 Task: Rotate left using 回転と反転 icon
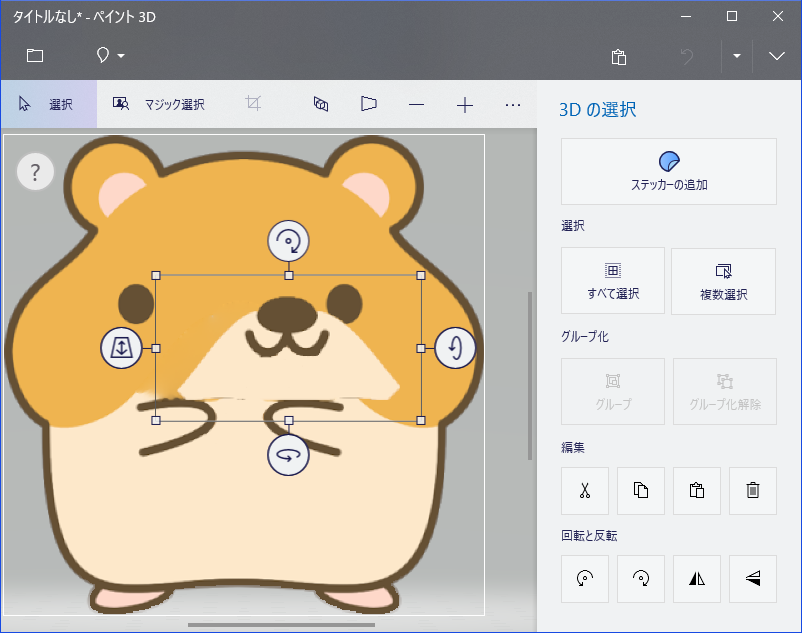coord(585,579)
